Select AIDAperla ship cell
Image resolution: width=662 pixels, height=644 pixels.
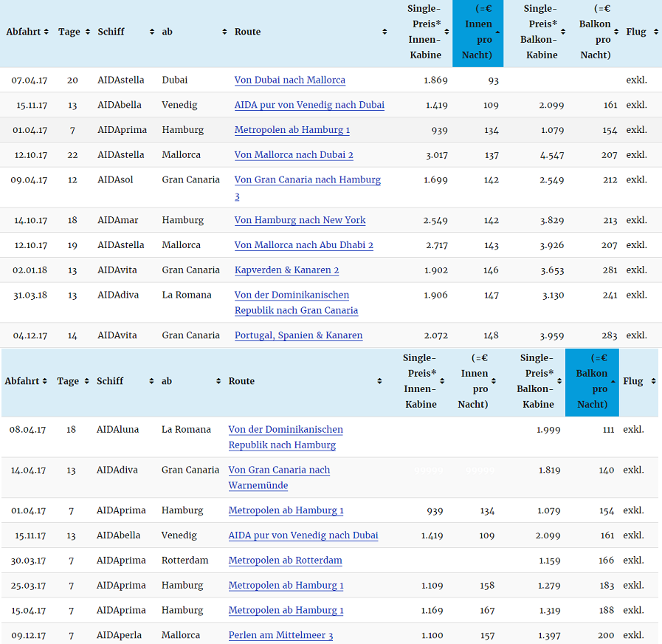tap(119, 636)
